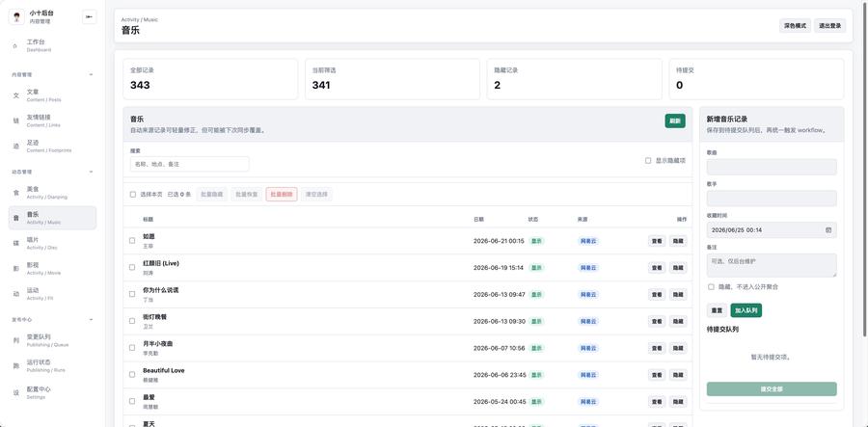The width and height of the screenshot is (868, 427).
Task: Select the row checkbox for Beautiful Love
Action: point(132,374)
